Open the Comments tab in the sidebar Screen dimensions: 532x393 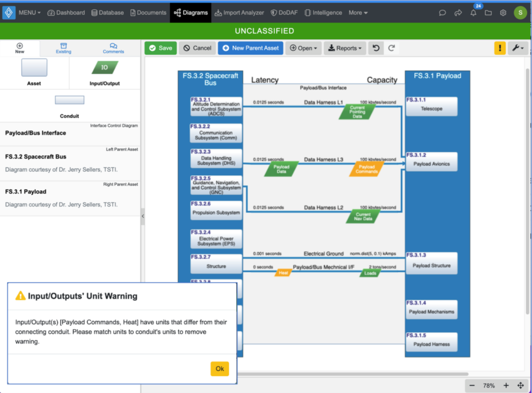pyautogui.click(x=113, y=49)
